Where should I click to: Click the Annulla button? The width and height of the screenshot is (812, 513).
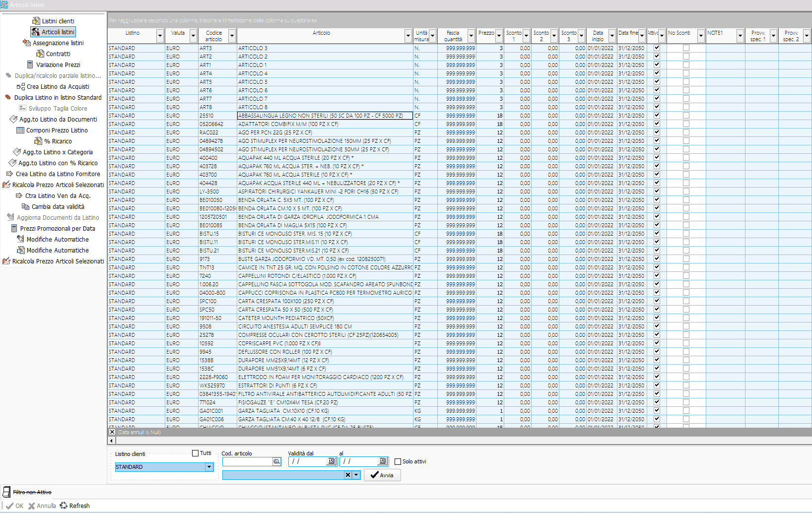click(42, 506)
